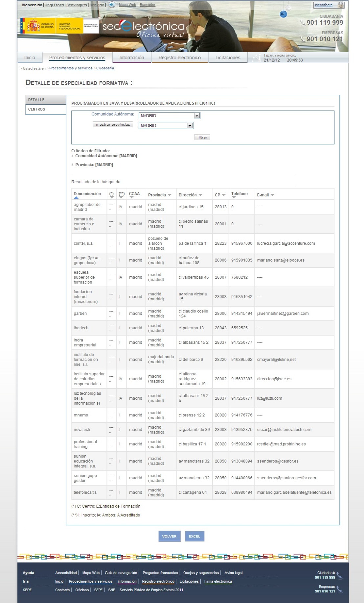Open the SNE footer link

coord(112,590)
